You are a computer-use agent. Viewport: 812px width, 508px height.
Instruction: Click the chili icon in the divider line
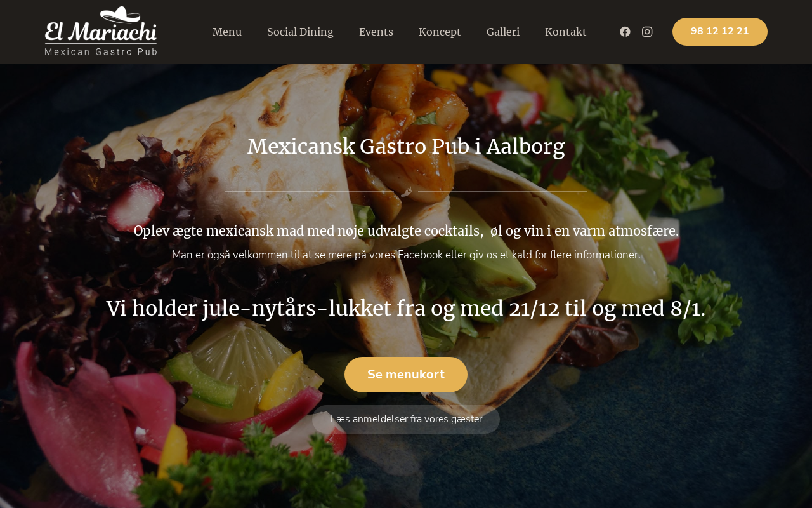pyautogui.click(x=406, y=191)
